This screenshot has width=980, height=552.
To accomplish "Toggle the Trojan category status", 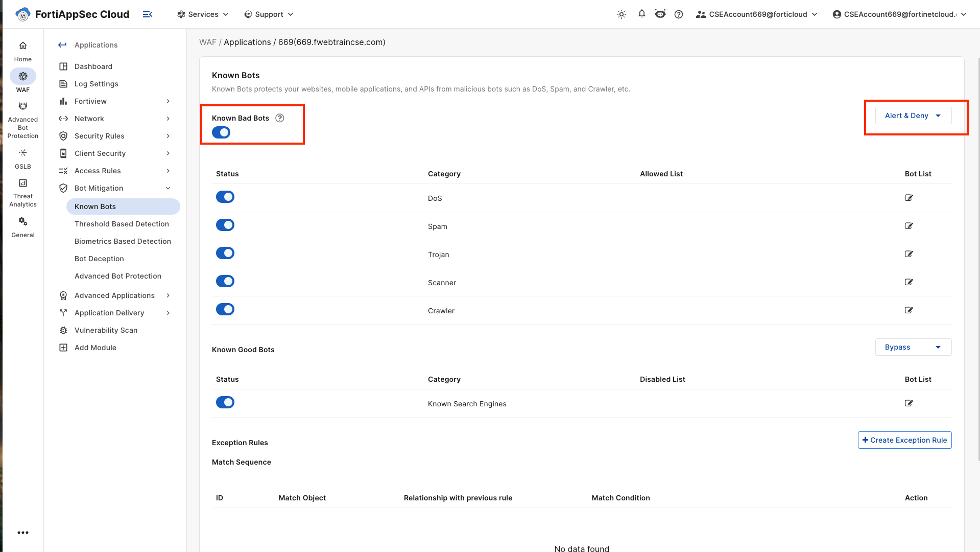I will point(225,253).
